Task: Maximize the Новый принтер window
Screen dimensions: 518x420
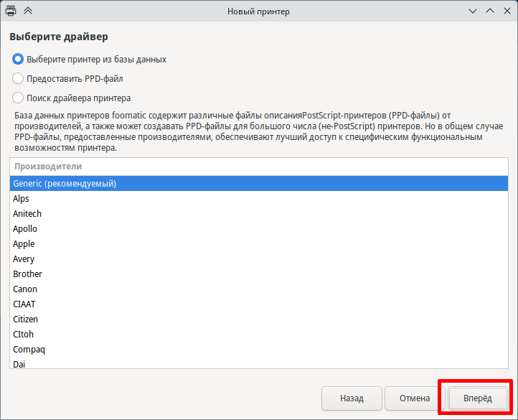Action: (x=490, y=11)
